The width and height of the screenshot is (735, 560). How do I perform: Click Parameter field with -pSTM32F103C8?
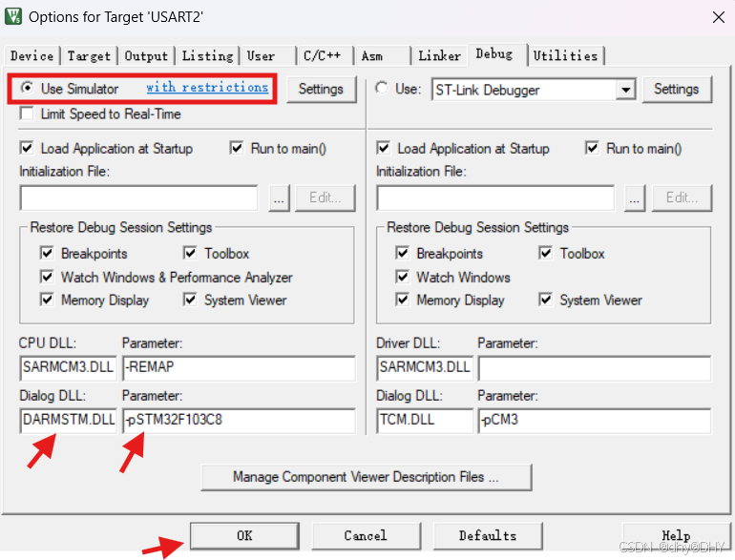[239, 420]
